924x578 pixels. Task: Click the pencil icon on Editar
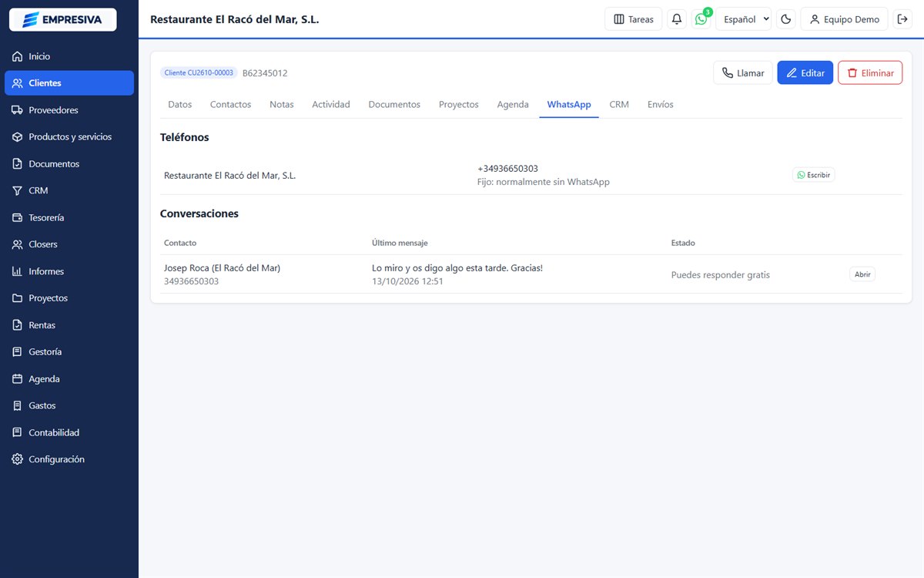(791, 73)
